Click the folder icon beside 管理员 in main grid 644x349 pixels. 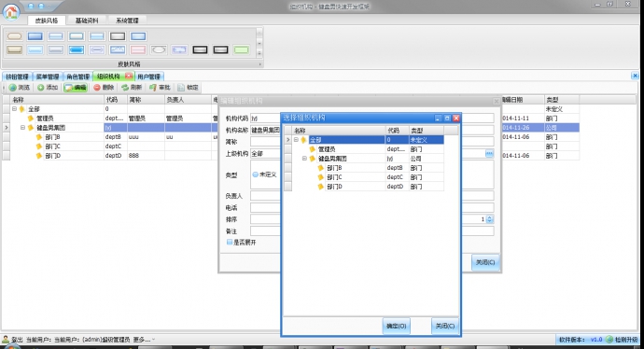coord(31,119)
